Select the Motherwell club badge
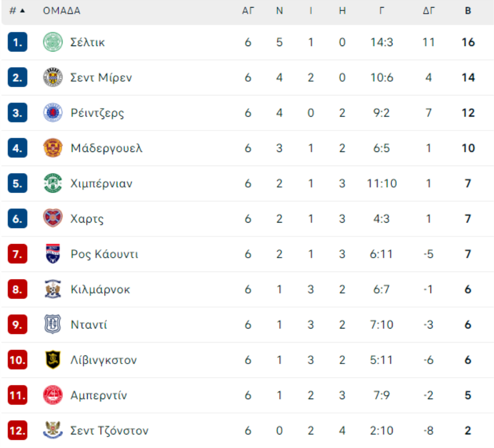Image resolution: width=494 pixels, height=448 pixels. tap(53, 148)
